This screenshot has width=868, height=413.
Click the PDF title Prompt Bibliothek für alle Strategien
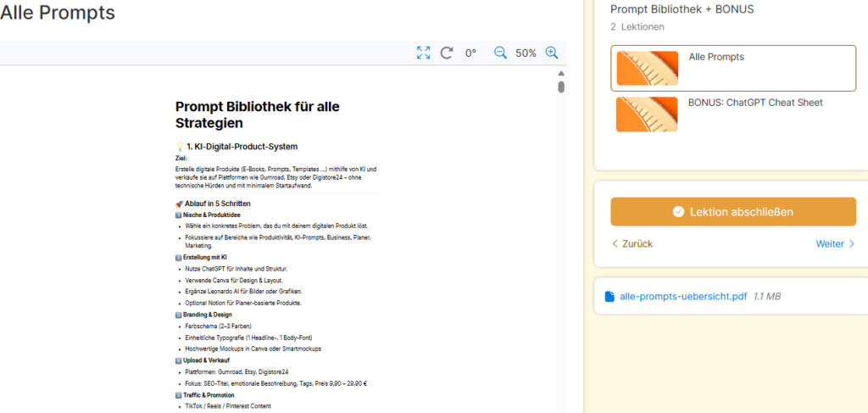(258, 114)
